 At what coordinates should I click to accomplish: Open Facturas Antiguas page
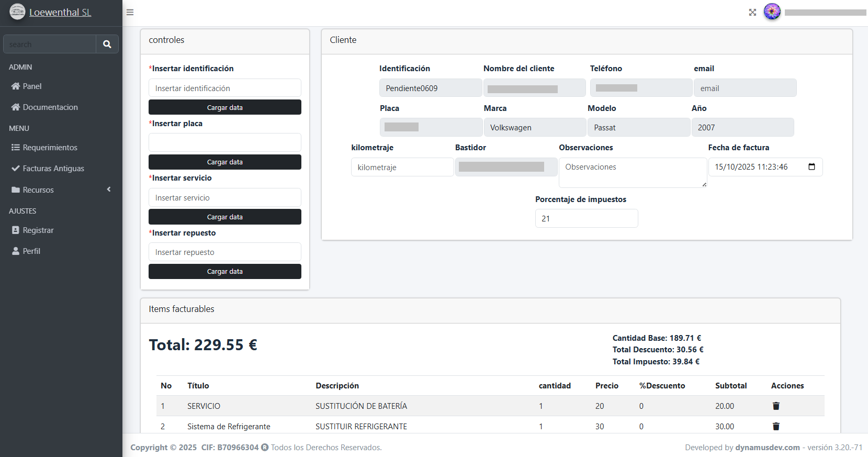53,169
